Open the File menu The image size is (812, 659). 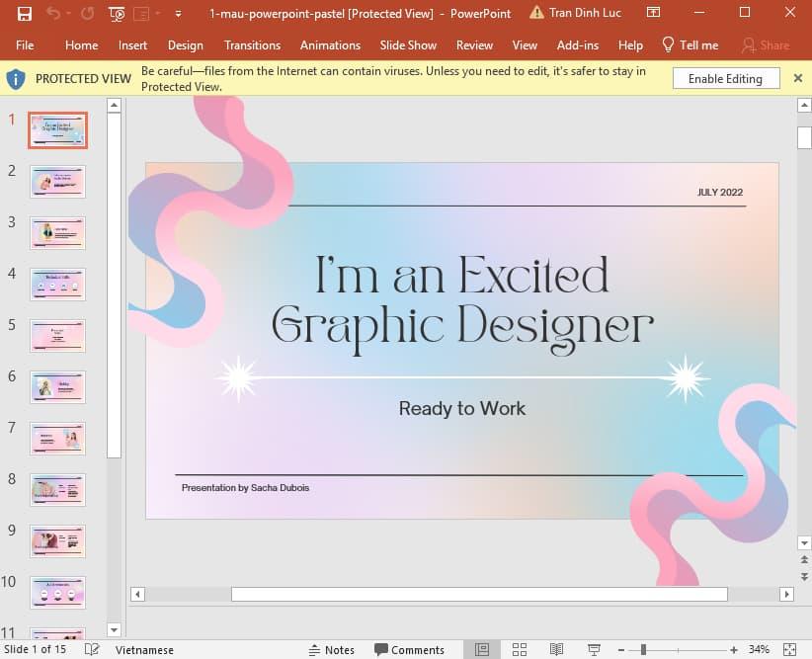pyautogui.click(x=25, y=45)
